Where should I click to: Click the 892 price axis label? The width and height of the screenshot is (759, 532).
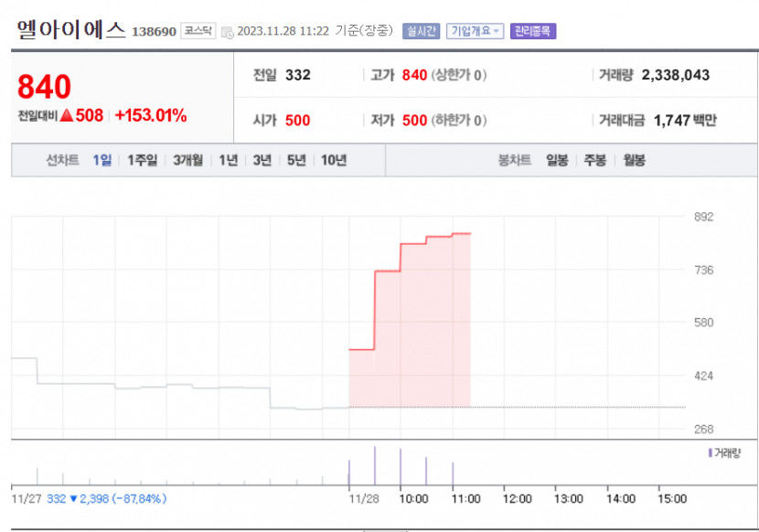tap(704, 217)
